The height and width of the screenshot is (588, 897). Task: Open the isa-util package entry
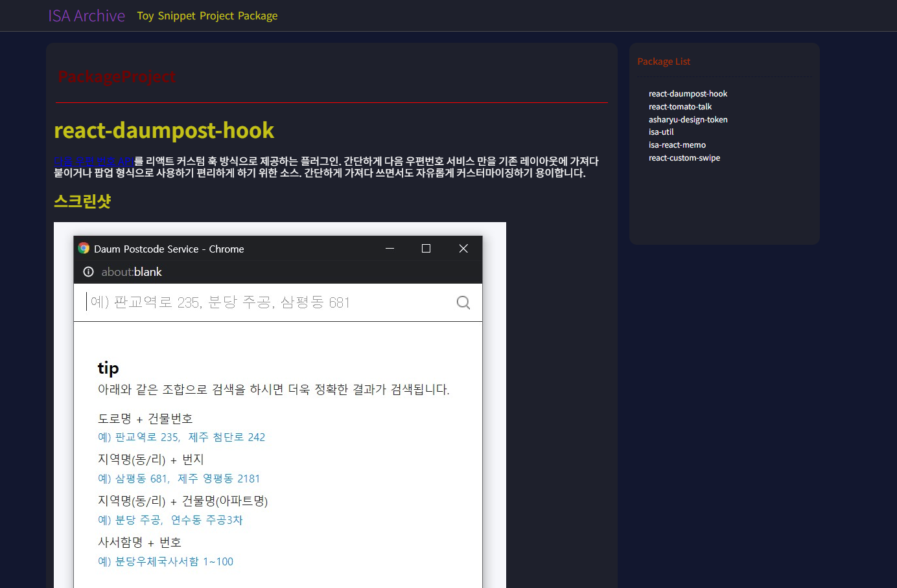click(661, 132)
